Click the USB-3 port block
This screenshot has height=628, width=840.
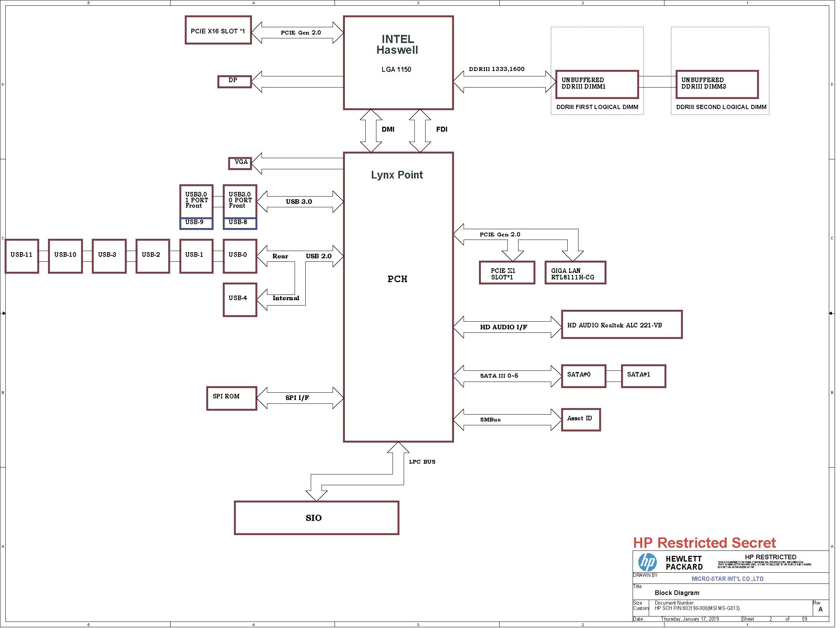coord(109,256)
